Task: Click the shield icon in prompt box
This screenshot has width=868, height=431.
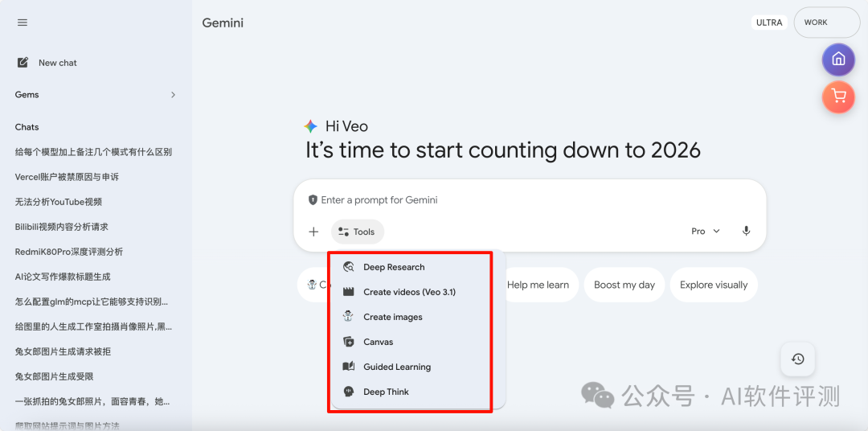Action: 313,200
